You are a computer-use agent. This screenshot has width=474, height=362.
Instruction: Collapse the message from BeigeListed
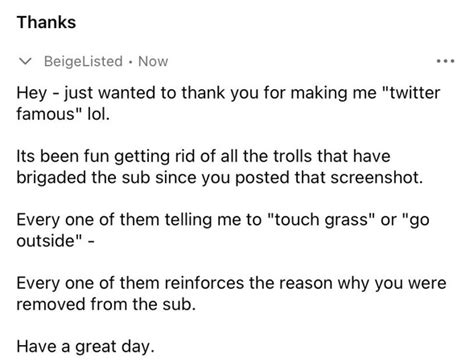tap(25, 61)
